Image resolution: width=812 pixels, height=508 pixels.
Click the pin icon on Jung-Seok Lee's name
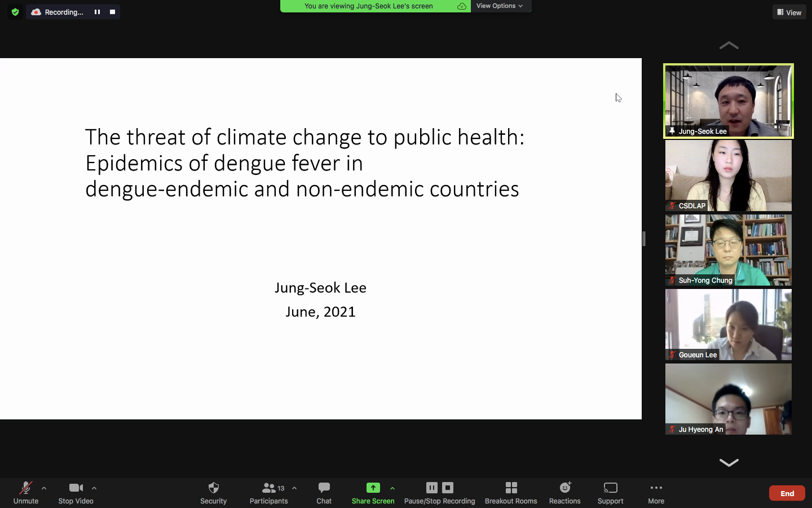point(672,131)
